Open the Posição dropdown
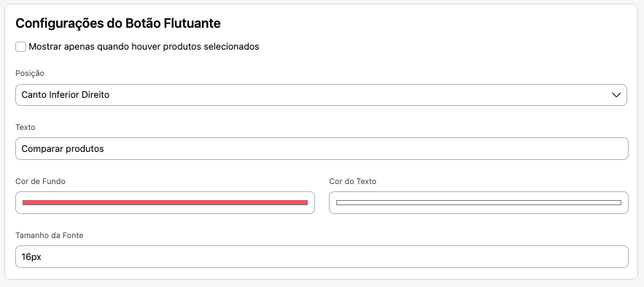The height and width of the screenshot is (287, 644). click(x=321, y=95)
